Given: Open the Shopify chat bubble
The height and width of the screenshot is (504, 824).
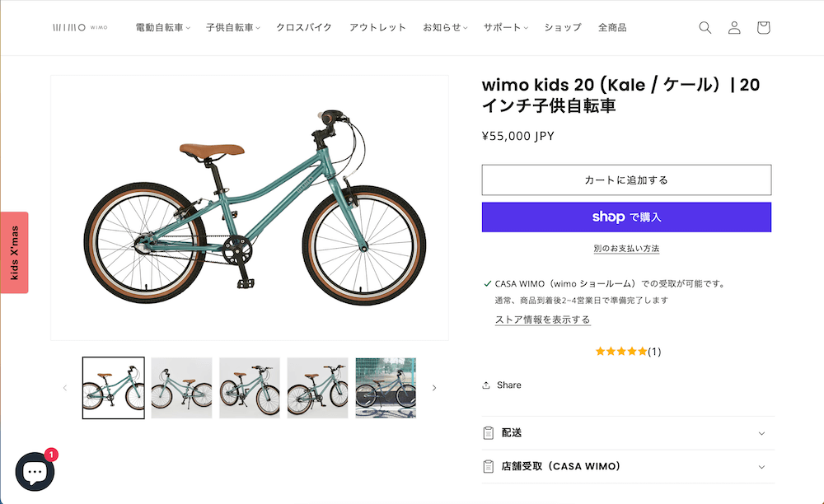Looking at the screenshot, I should click(x=35, y=472).
